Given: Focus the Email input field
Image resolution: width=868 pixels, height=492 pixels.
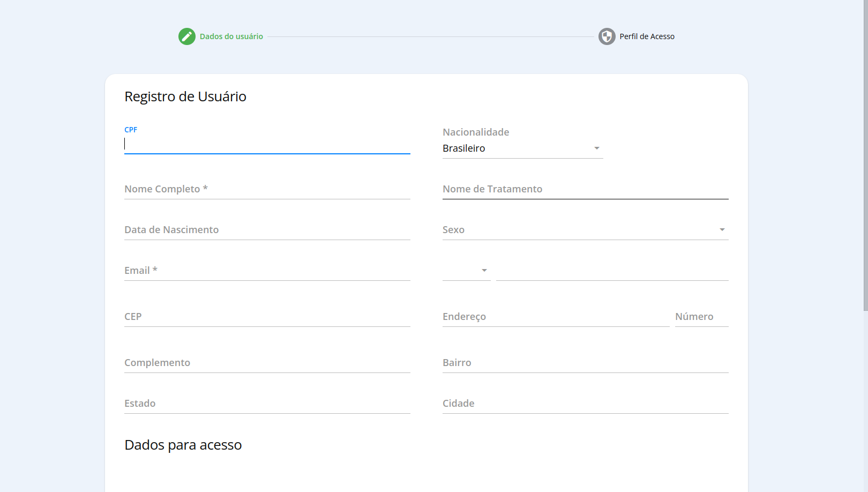Looking at the screenshot, I should [x=267, y=271].
